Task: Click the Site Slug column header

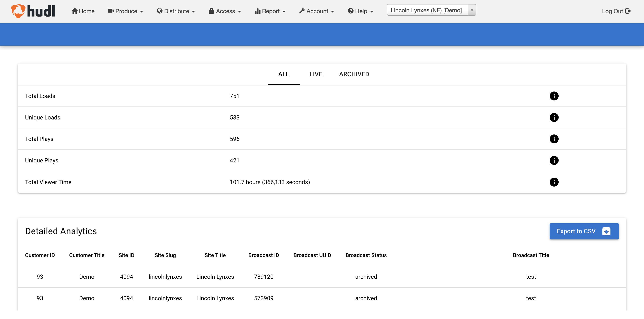Action: [x=165, y=255]
